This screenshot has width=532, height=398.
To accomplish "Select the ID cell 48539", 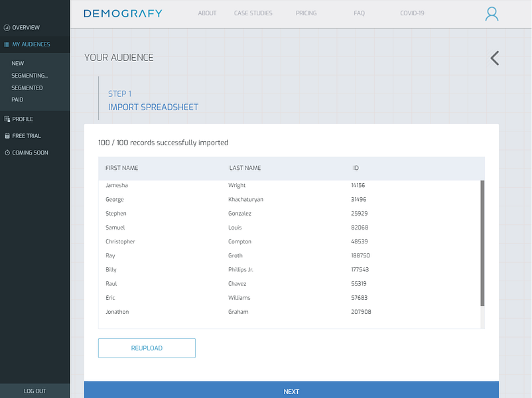I will click(360, 241).
